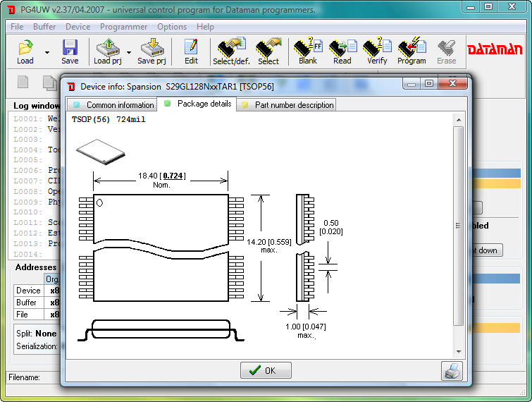Switch to the Common information tab

pyautogui.click(x=113, y=105)
